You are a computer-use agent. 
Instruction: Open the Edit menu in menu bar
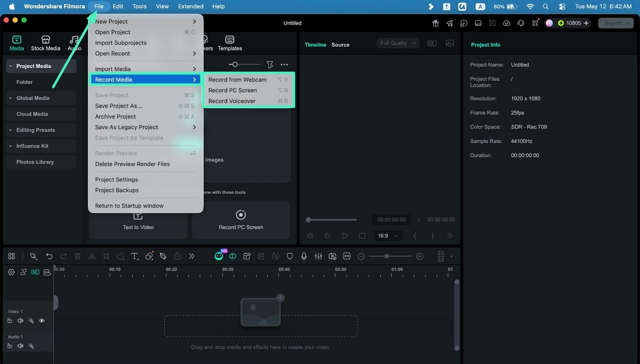[118, 6]
